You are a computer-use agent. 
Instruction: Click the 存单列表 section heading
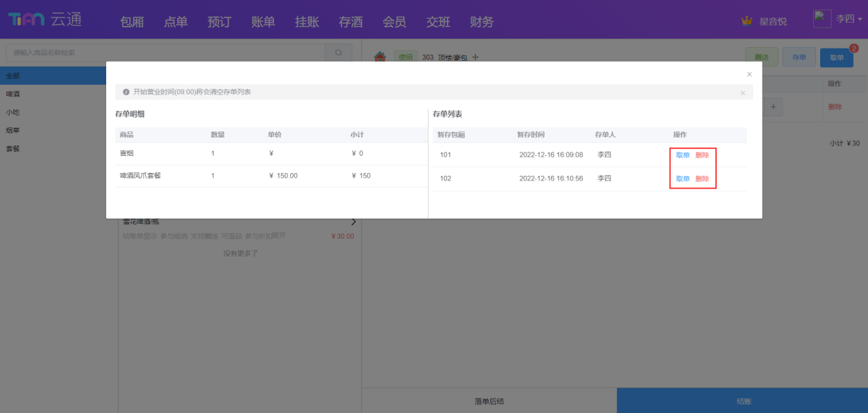coord(448,114)
